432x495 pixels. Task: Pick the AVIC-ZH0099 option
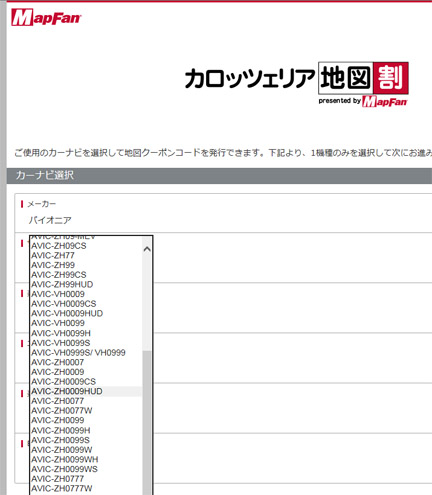[x=86, y=420]
